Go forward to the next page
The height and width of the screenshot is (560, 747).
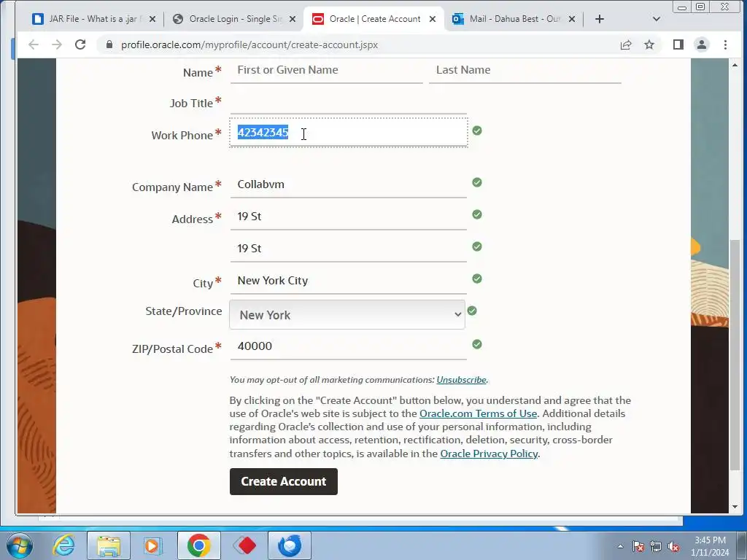(57, 44)
